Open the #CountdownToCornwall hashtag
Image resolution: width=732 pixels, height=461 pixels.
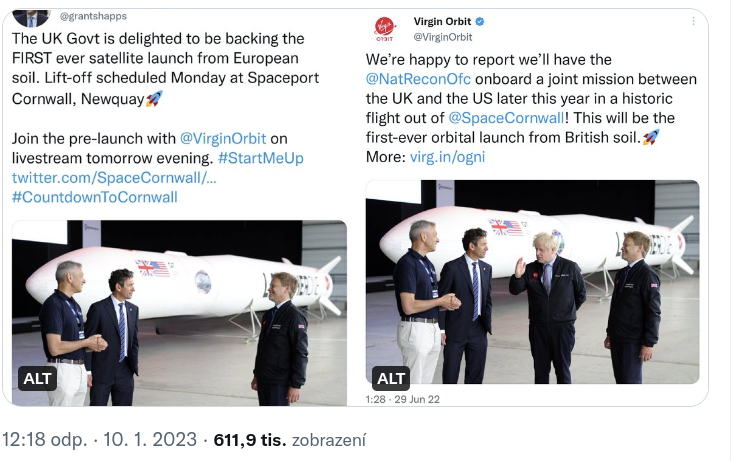coord(94,196)
